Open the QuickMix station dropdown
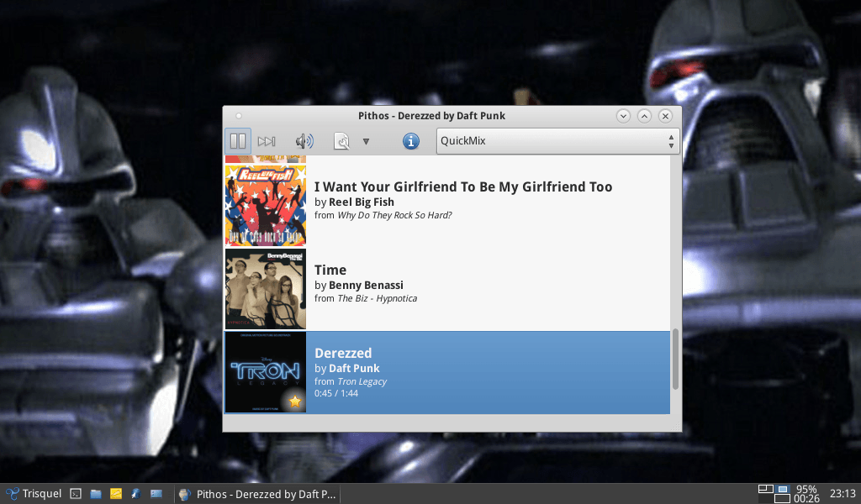This screenshot has height=504, width=861. pyautogui.click(x=558, y=141)
